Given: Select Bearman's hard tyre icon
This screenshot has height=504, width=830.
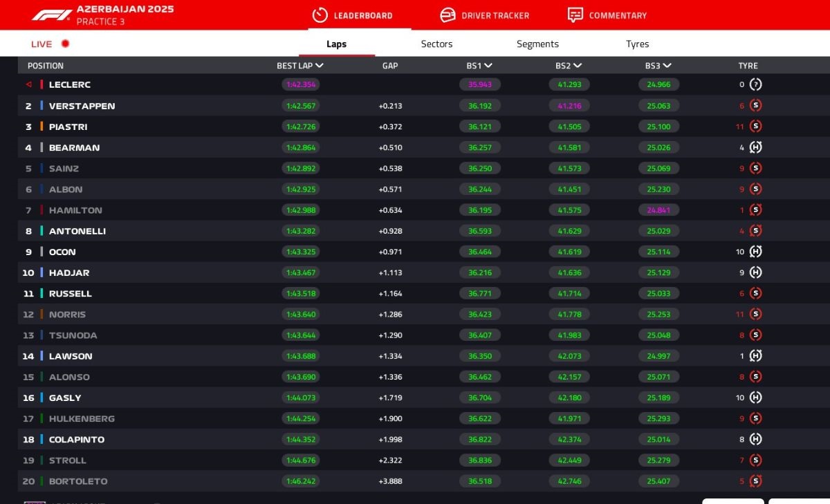Looking at the screenshot, I should pyautogui.click(x=755, y=147).
